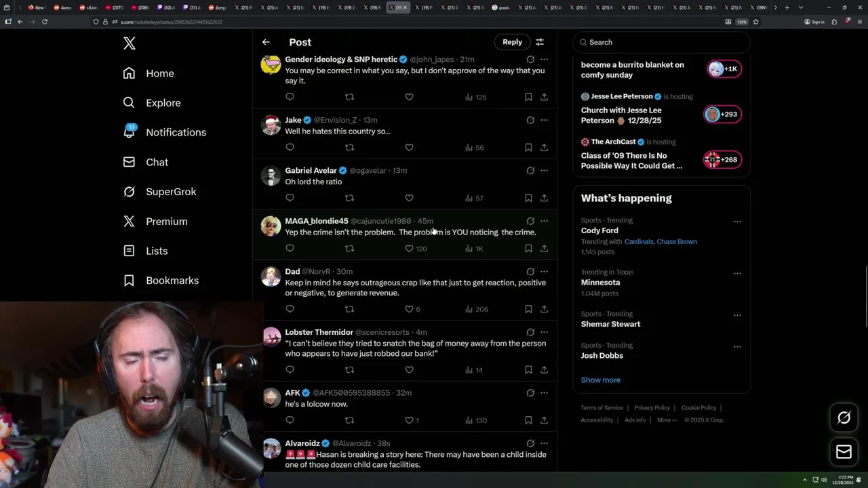Reply to Jake's post

pos(290,147)
